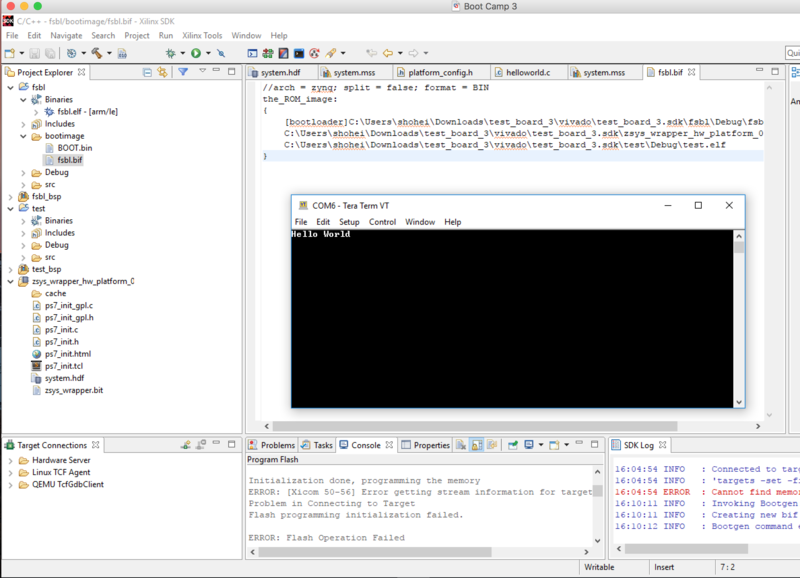Image resolution: width=800 pixels, height=578 pixels.
Task: Toggle Pin Console icon
Action: [x=513, y=445]
